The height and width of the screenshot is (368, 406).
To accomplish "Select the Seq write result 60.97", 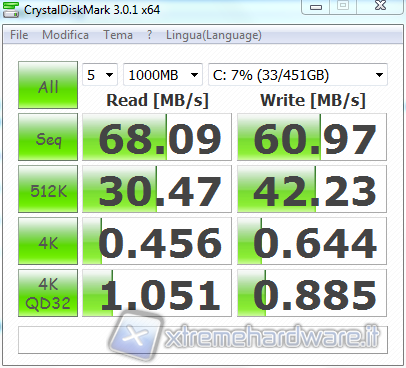I will coord(312,137).
